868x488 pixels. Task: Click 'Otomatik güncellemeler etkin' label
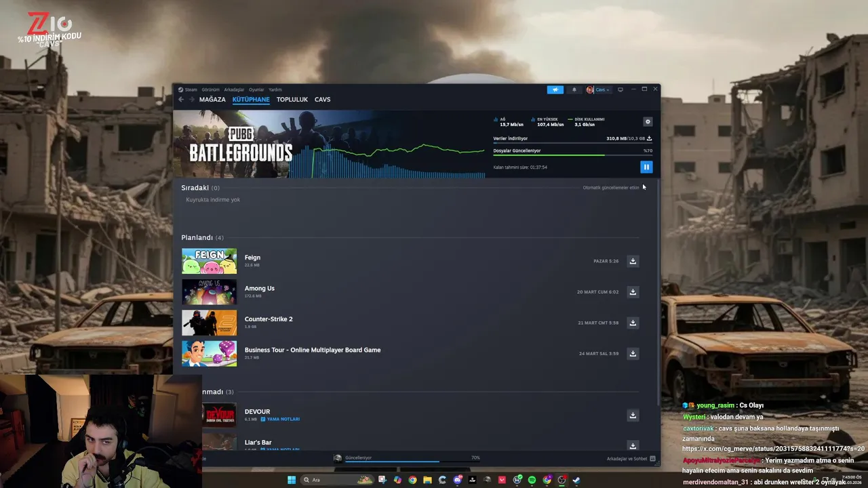click(x=611, y=188)
